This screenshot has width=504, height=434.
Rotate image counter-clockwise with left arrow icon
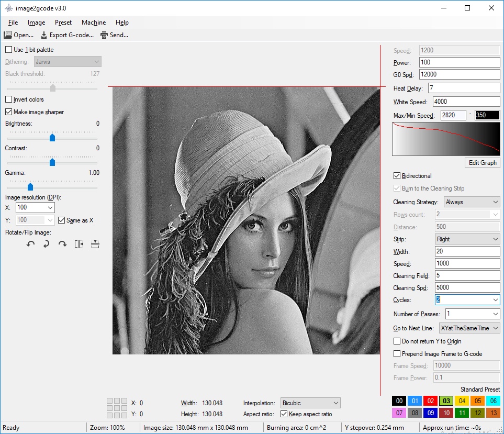[31, 244]
